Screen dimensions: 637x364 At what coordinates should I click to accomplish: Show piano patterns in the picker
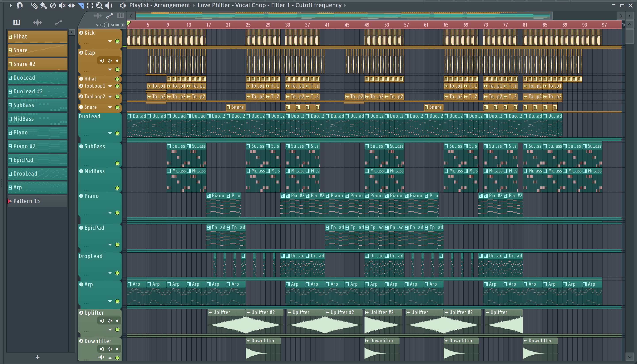(17, 23)
